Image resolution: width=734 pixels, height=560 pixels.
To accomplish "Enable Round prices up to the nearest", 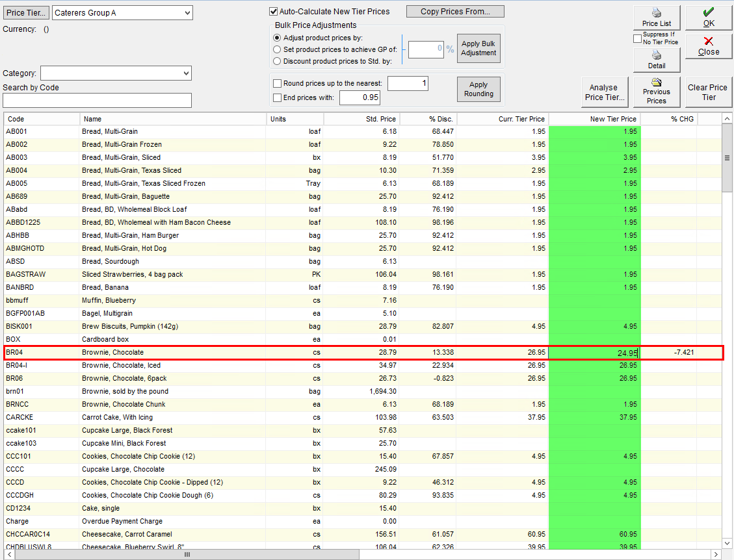I will (277, 83).
